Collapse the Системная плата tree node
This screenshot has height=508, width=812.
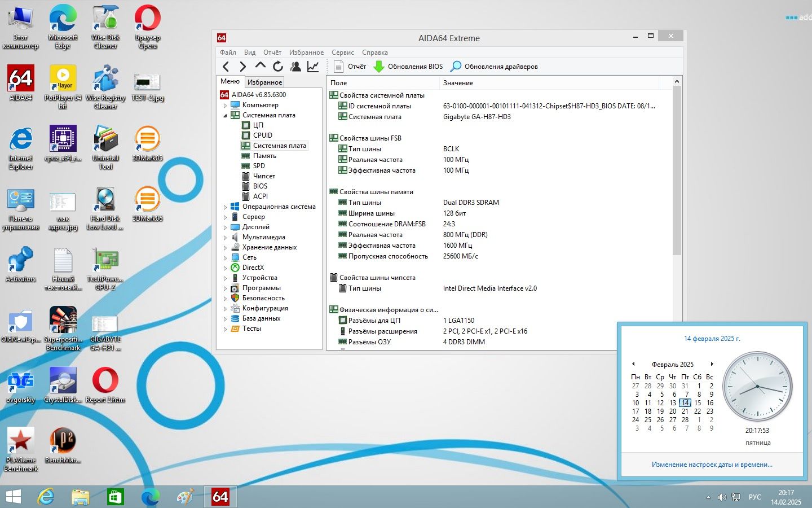click(x=225, y=116)
